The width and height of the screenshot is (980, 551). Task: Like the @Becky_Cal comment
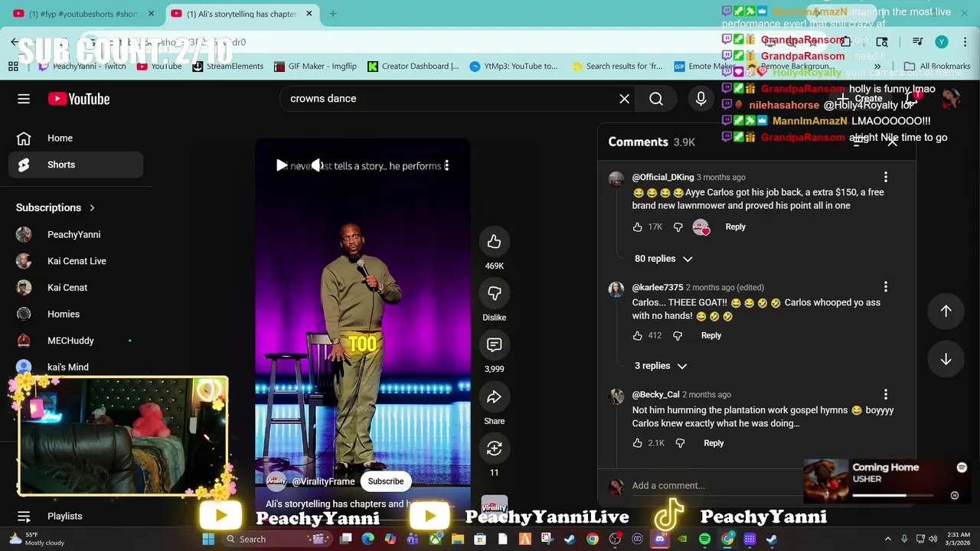[638, 443]
